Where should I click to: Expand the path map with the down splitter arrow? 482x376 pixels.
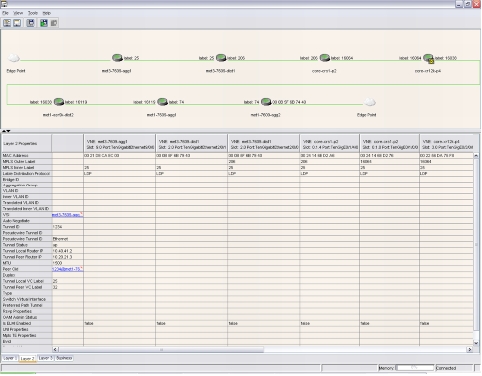pos(8,131)
